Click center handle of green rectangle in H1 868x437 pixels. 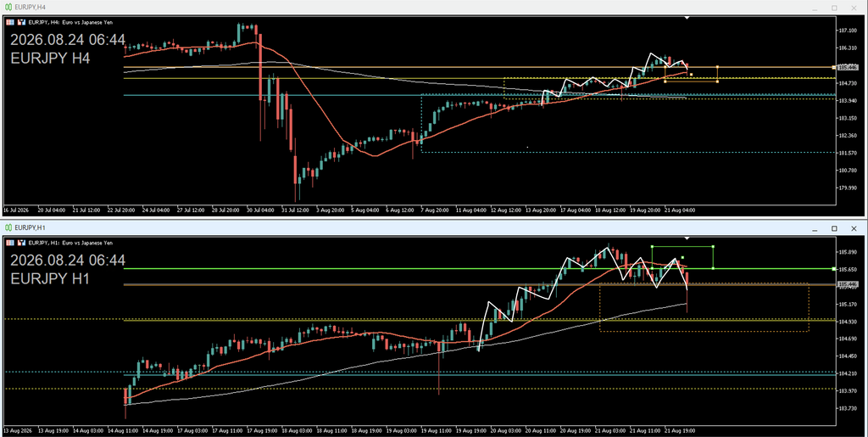682,258
